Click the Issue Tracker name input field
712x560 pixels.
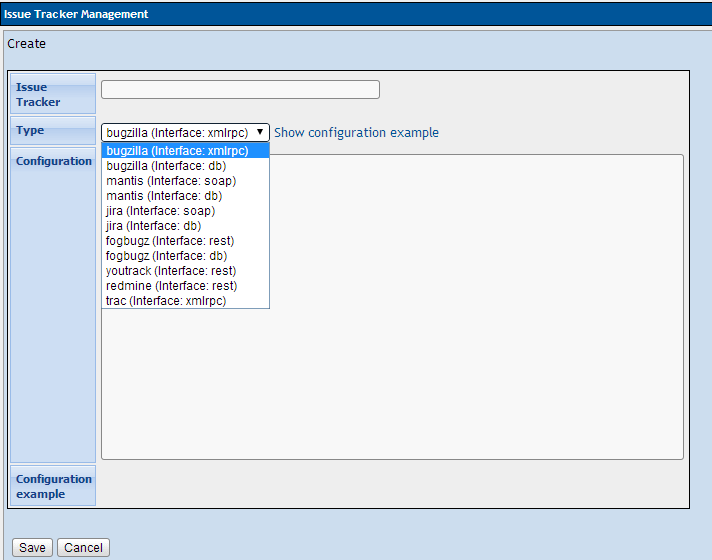coord(240,89)
